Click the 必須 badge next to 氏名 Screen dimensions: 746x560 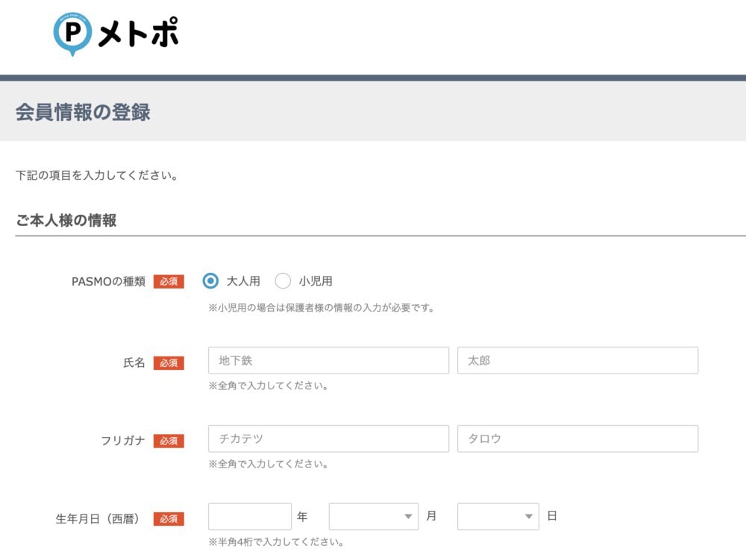[x=169, y=362]
